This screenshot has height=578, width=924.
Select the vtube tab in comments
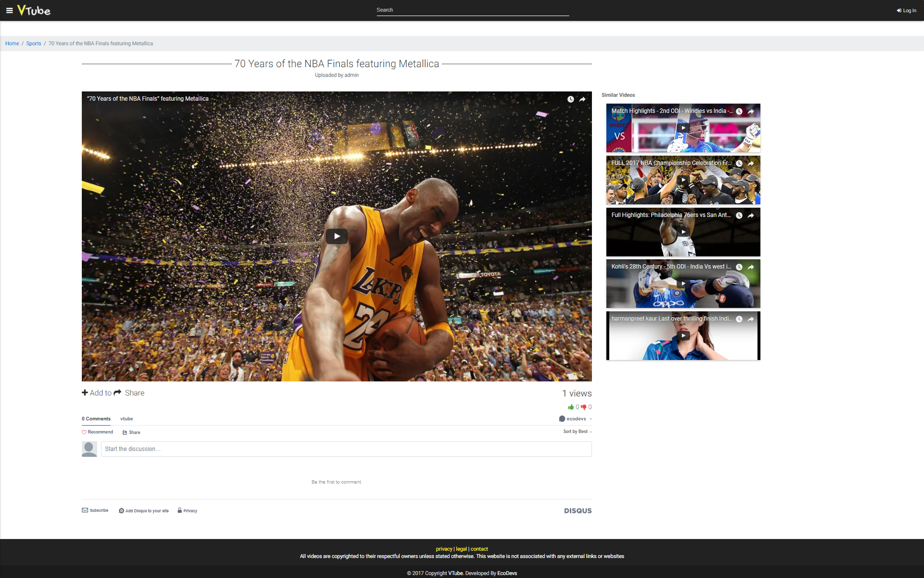(127, 419)
